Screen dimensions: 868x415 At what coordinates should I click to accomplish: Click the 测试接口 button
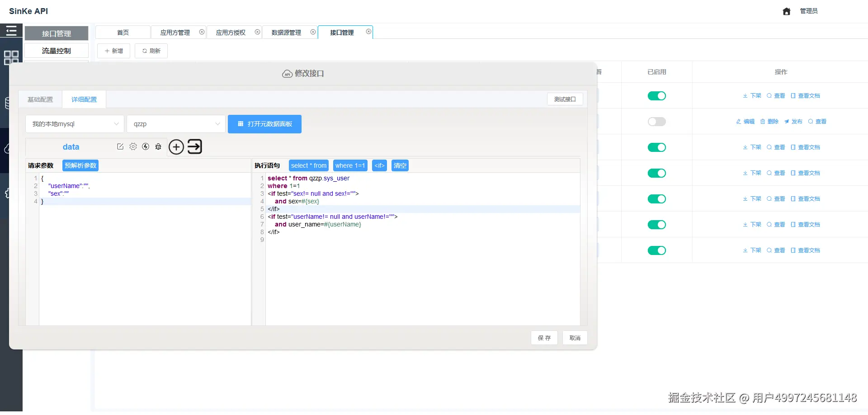click(565, 99)
